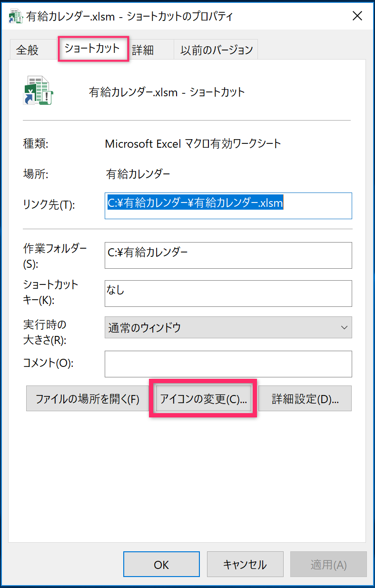Click the 適用 button
The image size is (375, 588).
(x=328, y=565)
